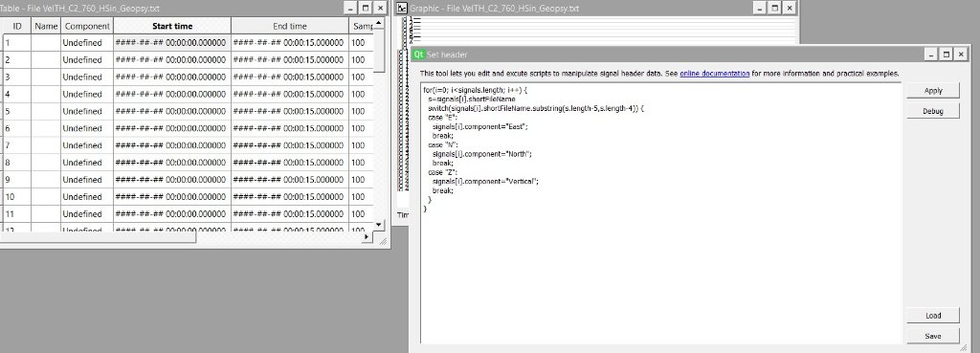Image resolution: width=980 pixels, height=353 pixels.
Task: Click the End time column header
Action: pos(289,26)
